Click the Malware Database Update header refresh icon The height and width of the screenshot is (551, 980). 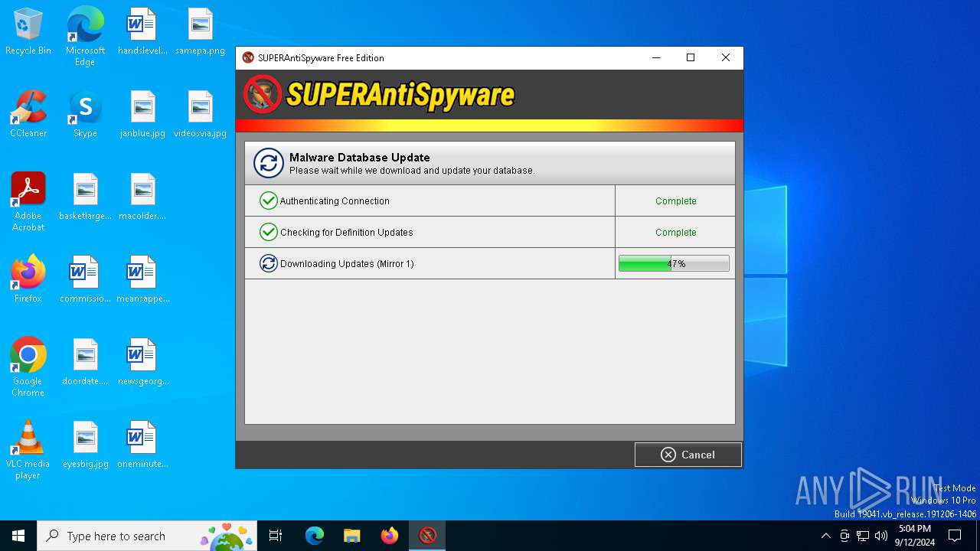point(269,163)
